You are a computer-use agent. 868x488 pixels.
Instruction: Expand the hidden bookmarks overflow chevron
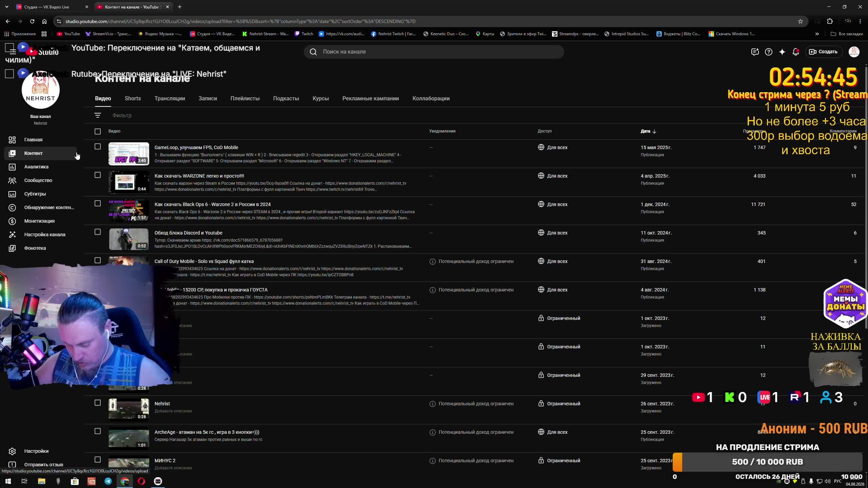coord(817,34)
